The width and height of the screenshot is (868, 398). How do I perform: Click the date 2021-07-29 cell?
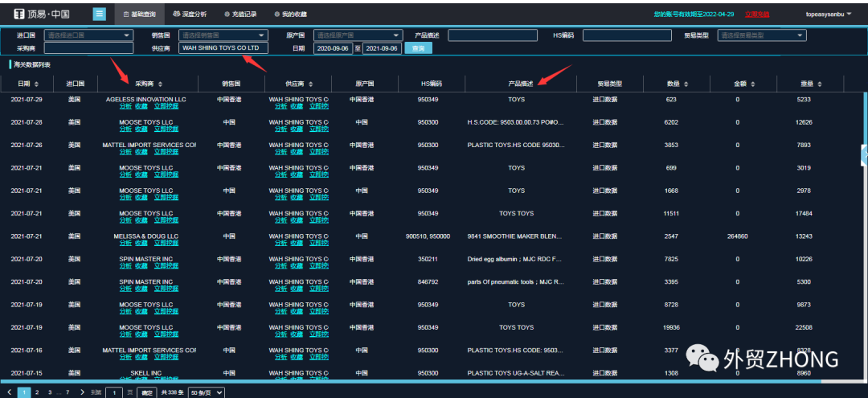27,100
